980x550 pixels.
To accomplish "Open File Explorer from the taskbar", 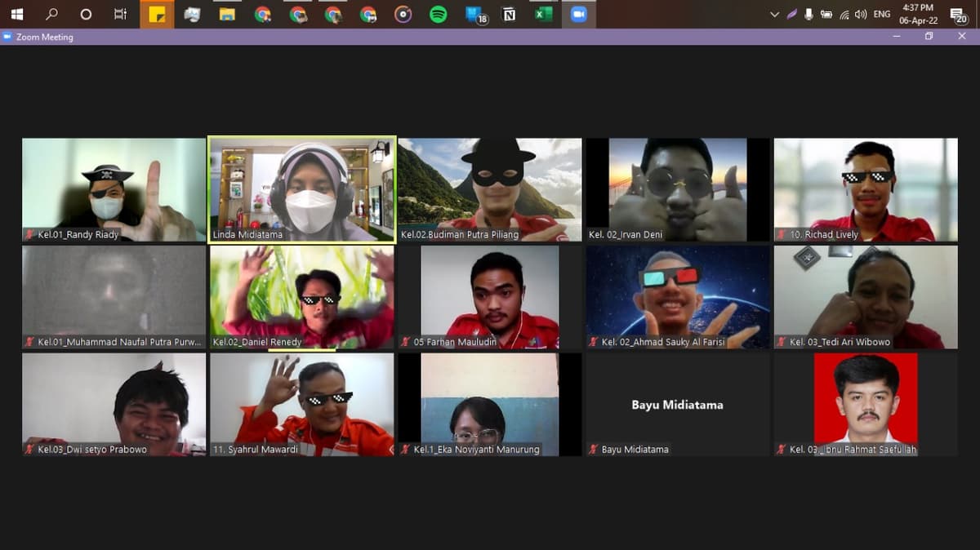I will (x=228, y=14).
